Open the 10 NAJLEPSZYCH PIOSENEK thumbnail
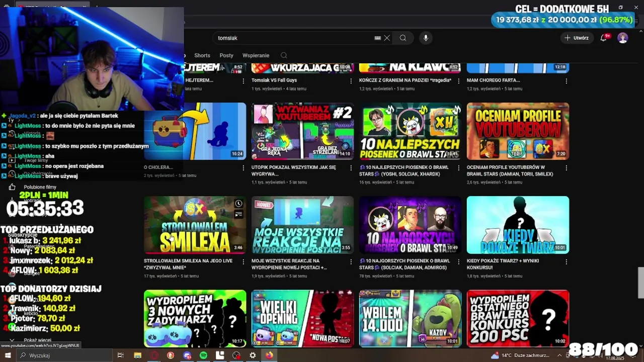 click(x=410, y=131)
